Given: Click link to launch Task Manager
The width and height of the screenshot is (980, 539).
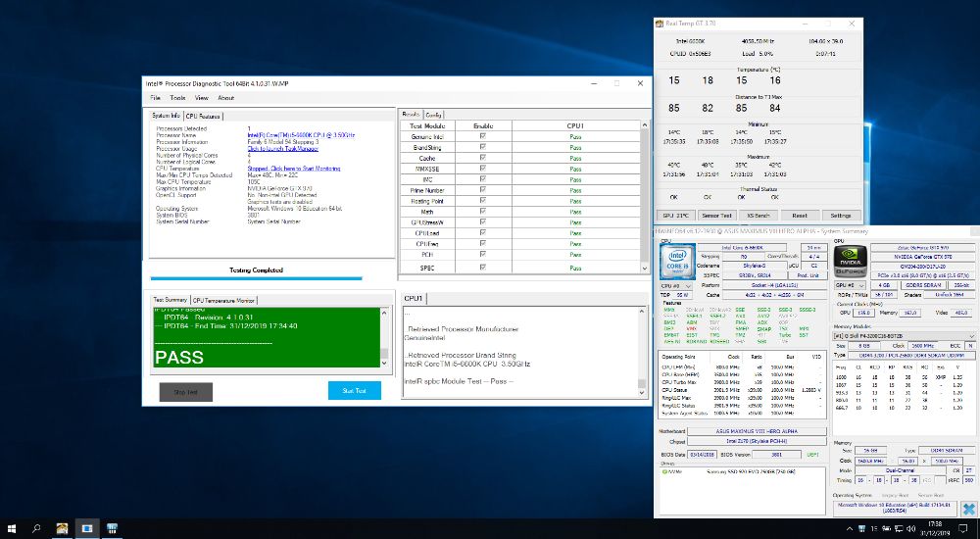Looking at the screenshot, I should pos(283,149).
